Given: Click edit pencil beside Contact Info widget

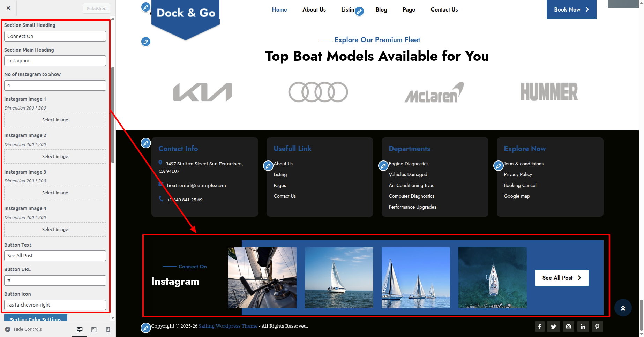Looking at the screenshot, I should [x=146, y=143].
